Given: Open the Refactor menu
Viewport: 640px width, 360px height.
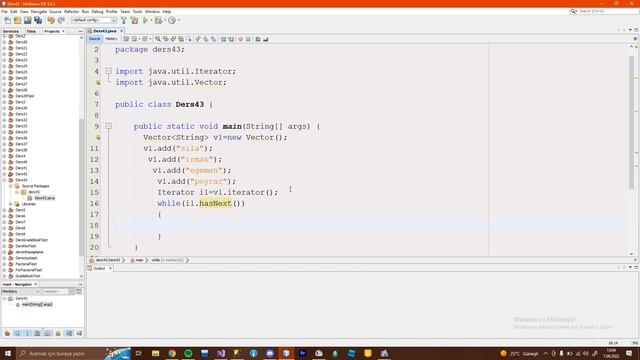Looking at the screenshot, I should [x=71, y=11].
